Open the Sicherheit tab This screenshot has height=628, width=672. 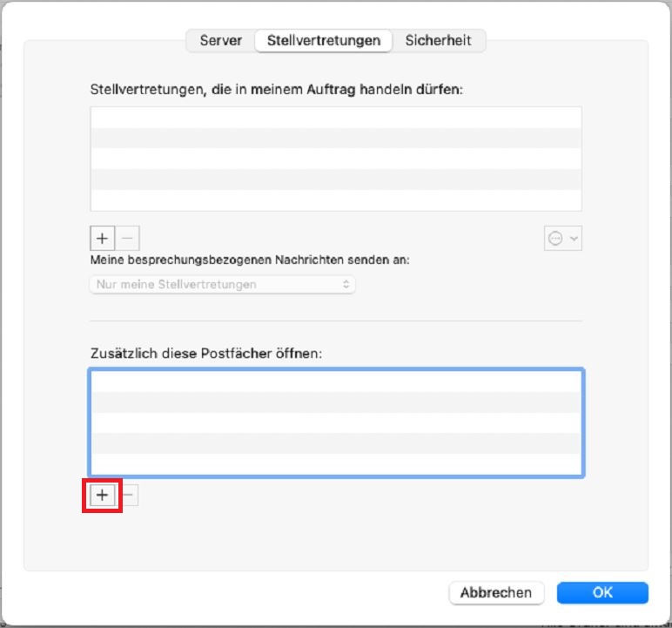point(438,41)
